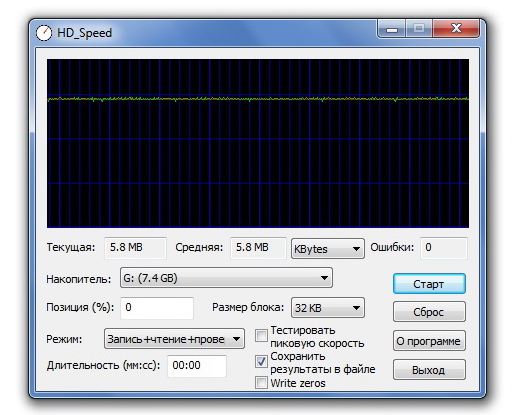
Task: Click the Ошибки error count field
Action: click(444, 248)
